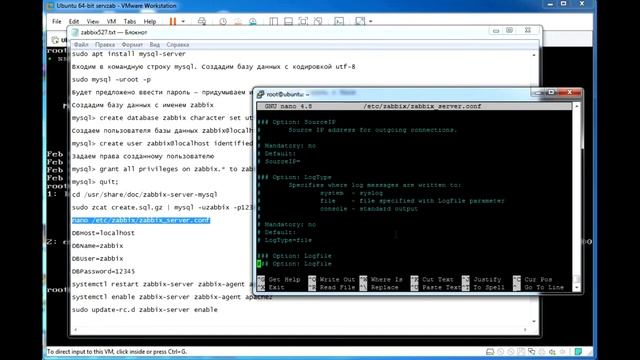This screenshot has height=360, width=640.
Task: Click the 'DBPassword=12345' line in Notepad
Action: 103,271
